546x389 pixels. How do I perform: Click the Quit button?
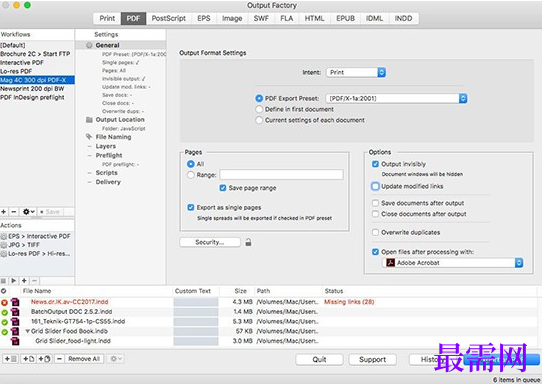(x=319, y=359)
